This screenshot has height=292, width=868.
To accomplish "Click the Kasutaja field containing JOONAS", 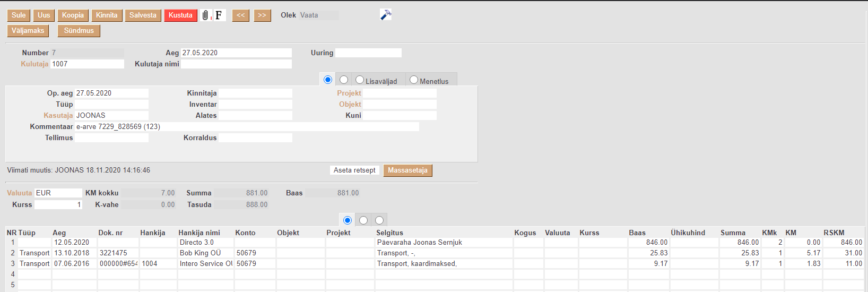I will (111, 115).
